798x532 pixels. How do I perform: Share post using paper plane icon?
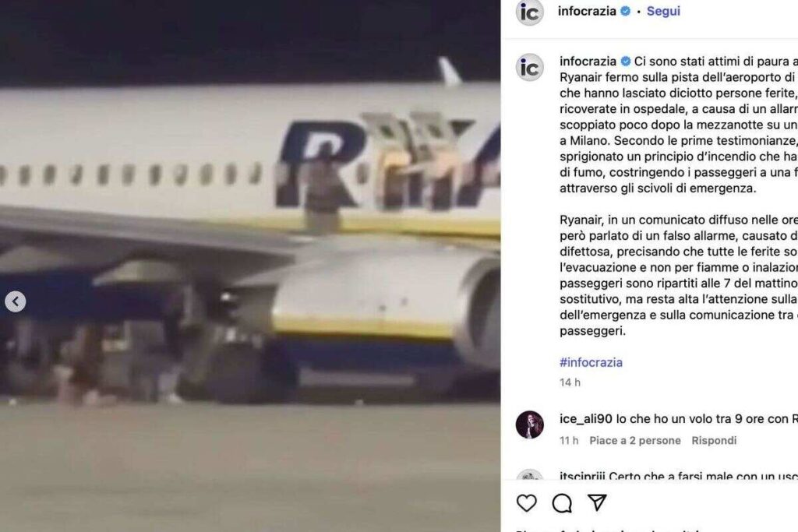tap(597, 502)
